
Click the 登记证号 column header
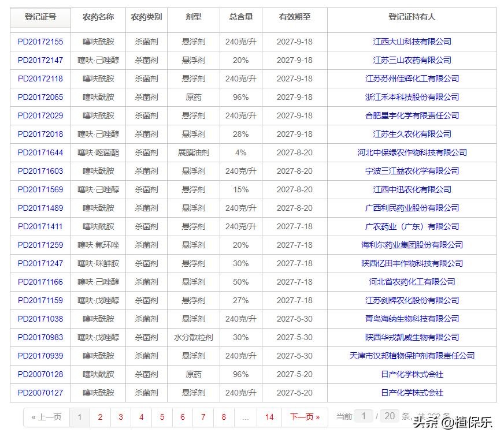(x=40, y=17)
